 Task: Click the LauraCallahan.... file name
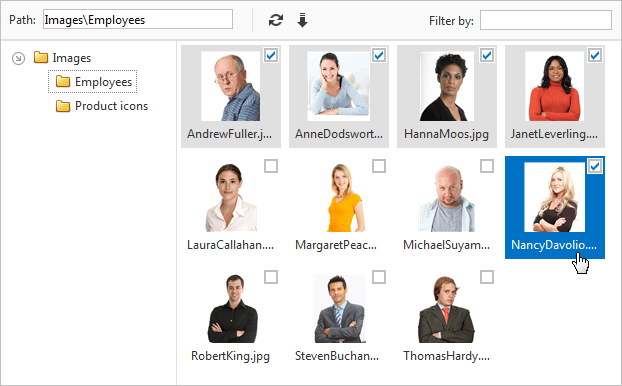[230, 245]
